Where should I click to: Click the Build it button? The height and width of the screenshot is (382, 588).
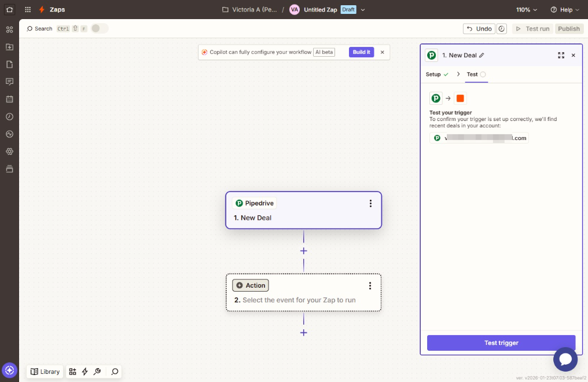tap(362, 52)
